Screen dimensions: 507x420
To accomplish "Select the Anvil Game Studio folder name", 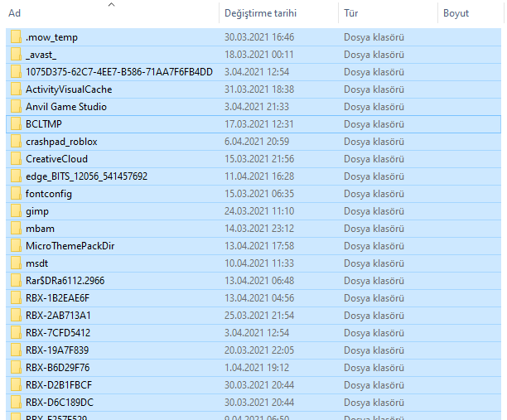I will tap(66, 107).
